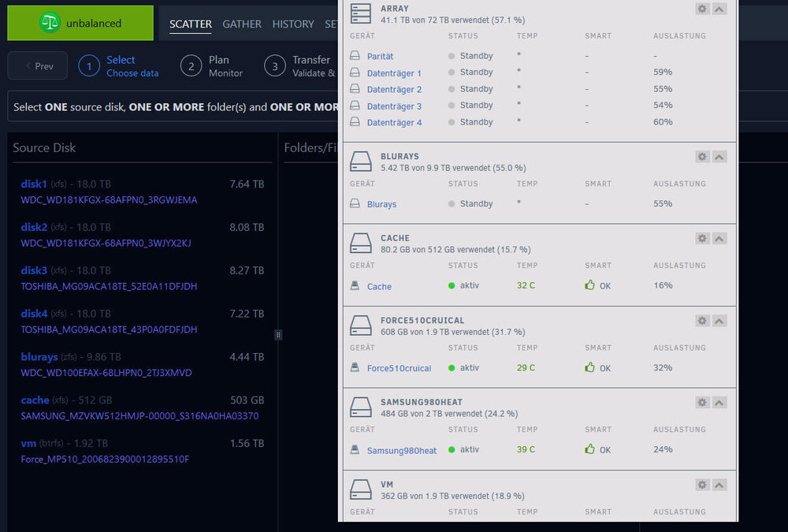The image size is (788, 532).
Task: Click the 29 C temperature of Force510cruical
Action: [526, 367]
